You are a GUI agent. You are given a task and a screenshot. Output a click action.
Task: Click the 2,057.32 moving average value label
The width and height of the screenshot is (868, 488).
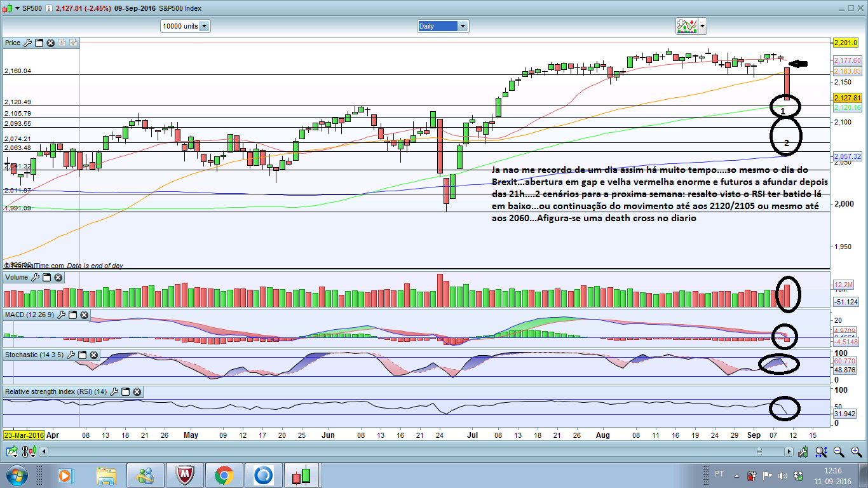(847, 156)
